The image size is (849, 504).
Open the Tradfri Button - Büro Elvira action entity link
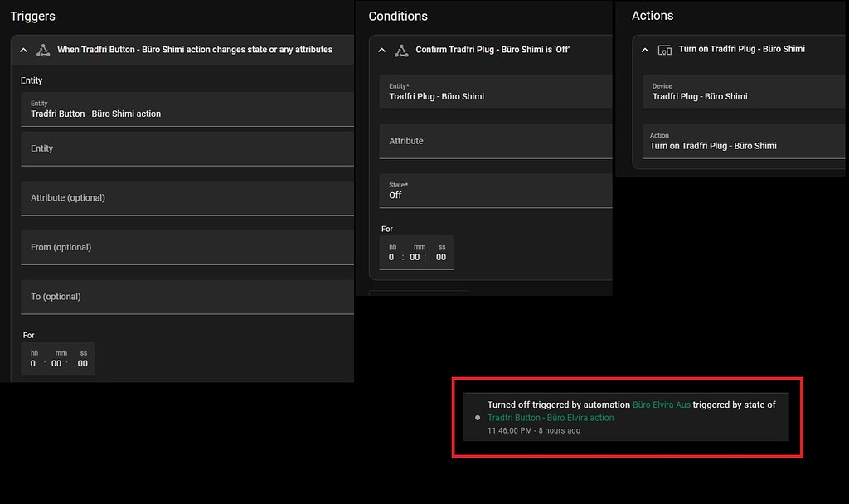click(551, 418)
